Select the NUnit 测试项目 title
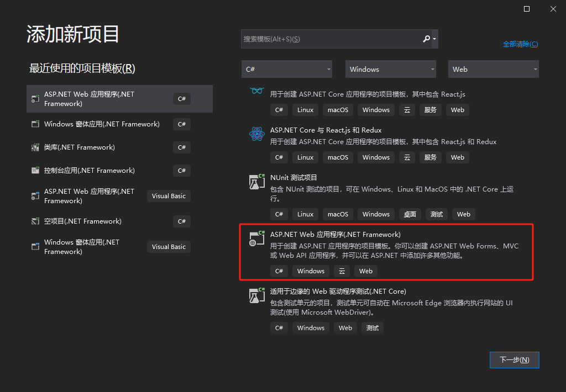This screenshot has height=392, width=566. point(294,178)
